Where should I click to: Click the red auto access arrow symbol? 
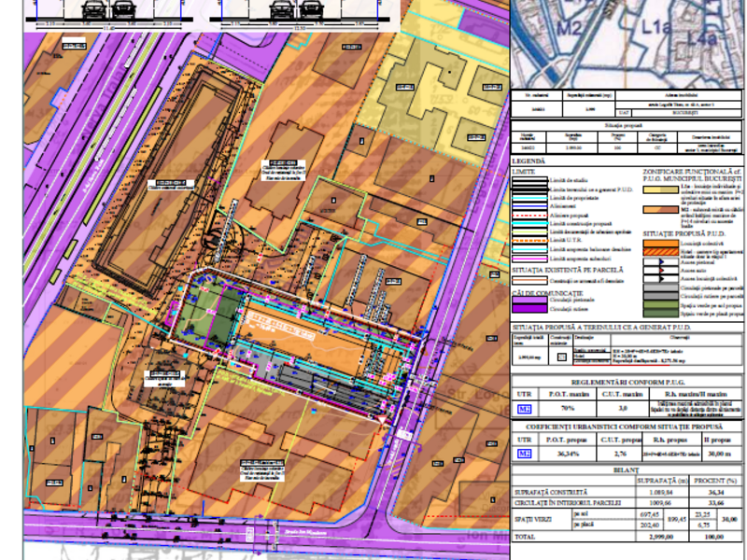pyautogui.click(x=661, y=271)
